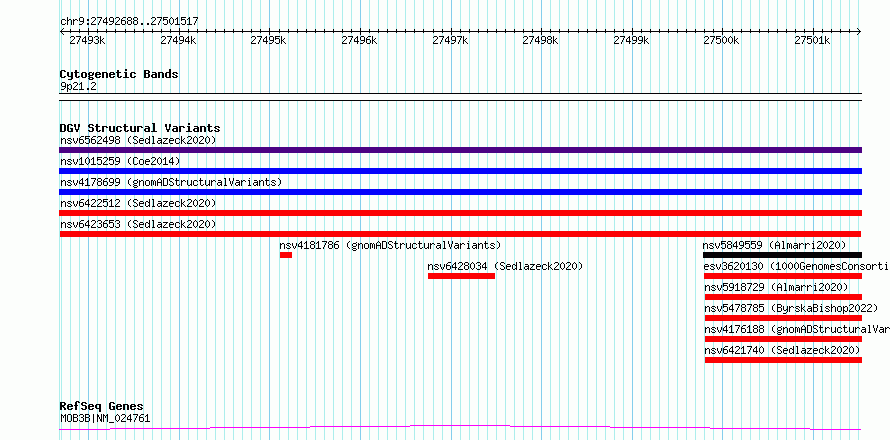Select the red esv3620130 variant bar
This screenshot has height=440, width=890.
[783, 276]
